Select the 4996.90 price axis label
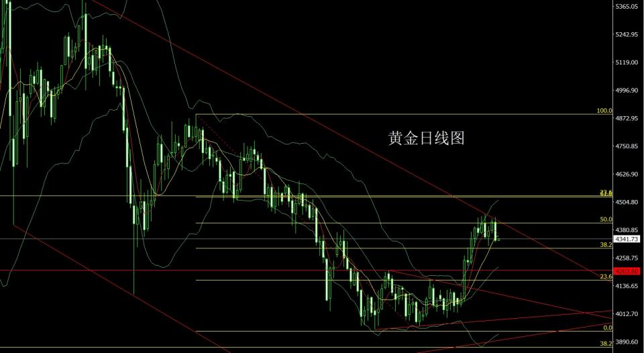Viewport: 644px width, 353px height. 627,91
